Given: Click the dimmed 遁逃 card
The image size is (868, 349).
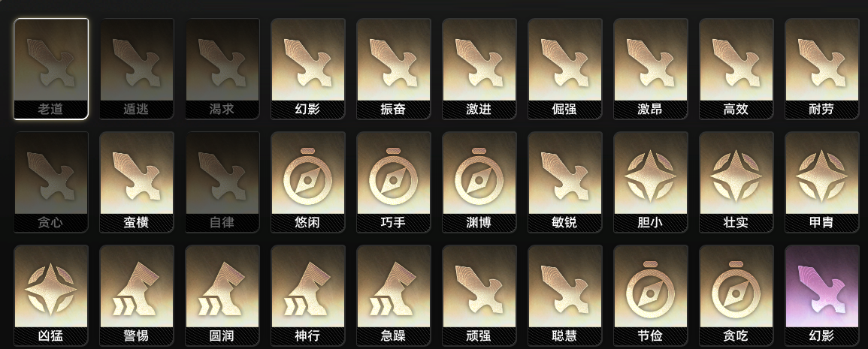Looking at the screenshot, I should click(x=137, y=68).
